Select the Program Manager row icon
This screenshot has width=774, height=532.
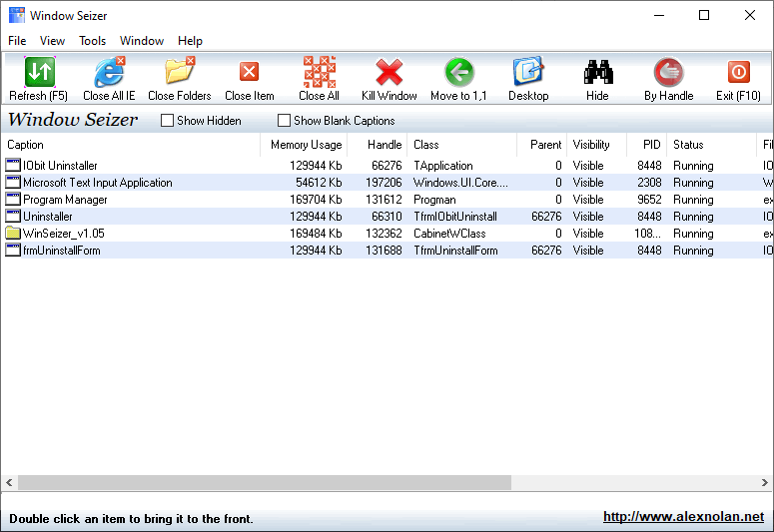13,199
